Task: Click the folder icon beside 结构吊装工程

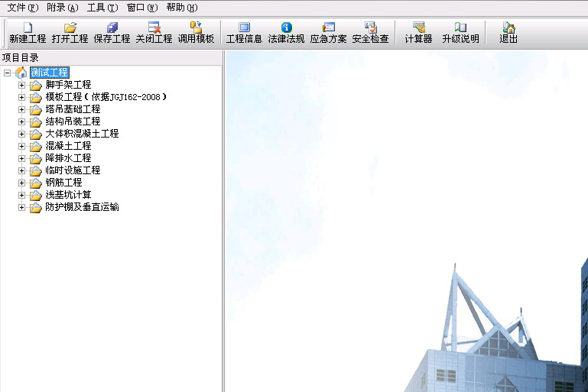Action: pyautogui.click(x=36, y=121)
